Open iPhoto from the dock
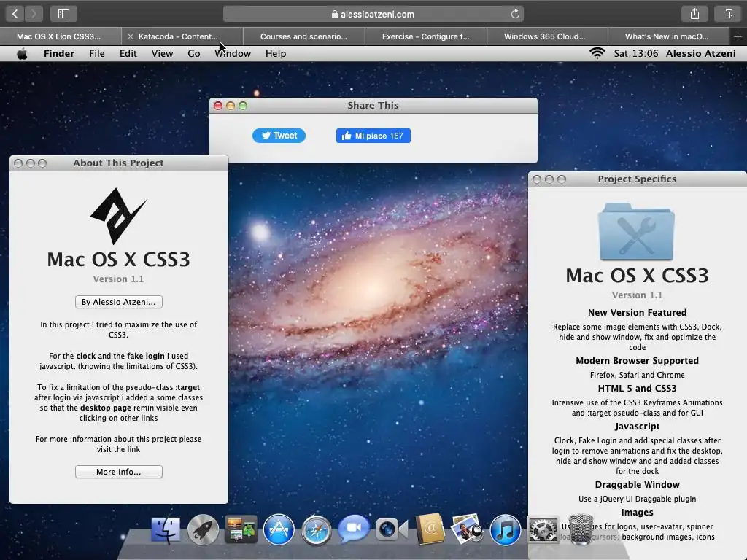747x560 pixels. tap(467, 529)
